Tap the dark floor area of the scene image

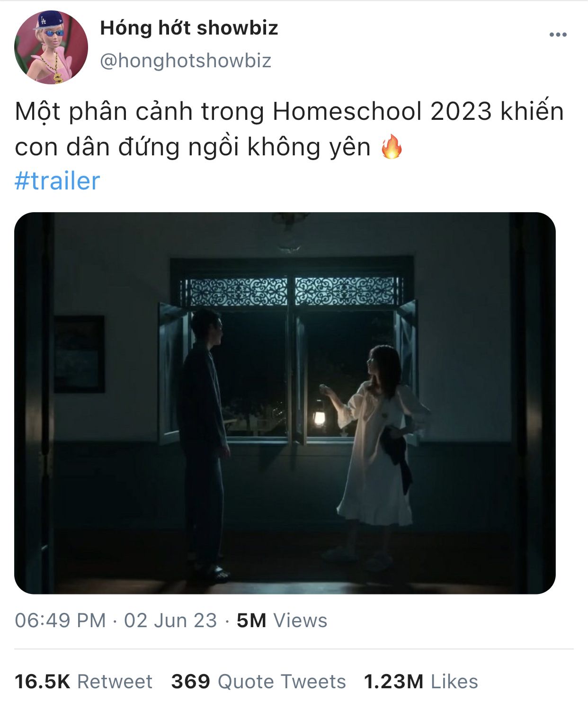coord(284,580)
